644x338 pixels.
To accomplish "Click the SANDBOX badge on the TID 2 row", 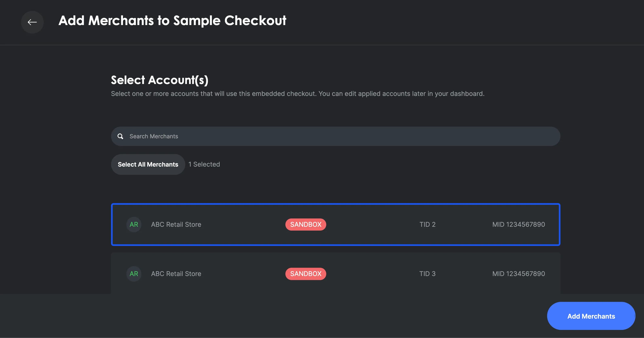I will click(305, 224).
